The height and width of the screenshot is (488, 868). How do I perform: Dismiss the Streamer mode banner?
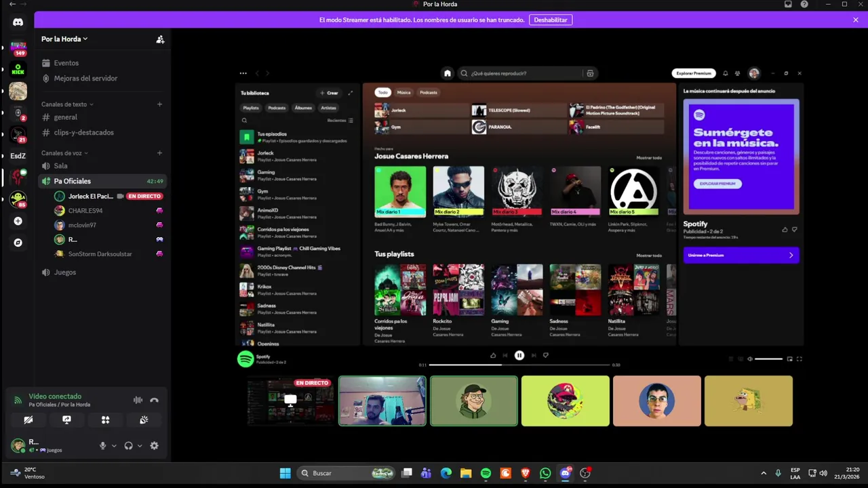point(856,20)
